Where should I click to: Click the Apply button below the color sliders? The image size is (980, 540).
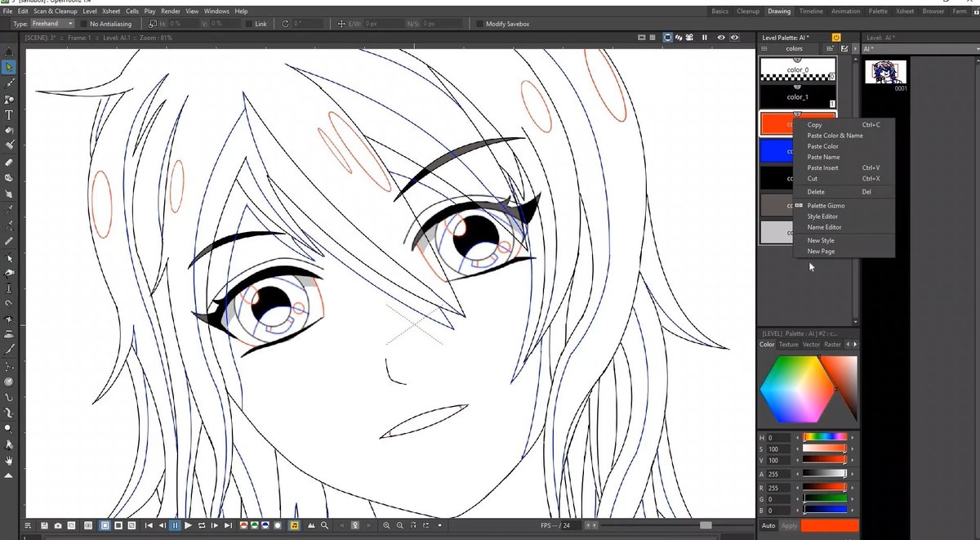pyautogui.click(x=788, y=526)
